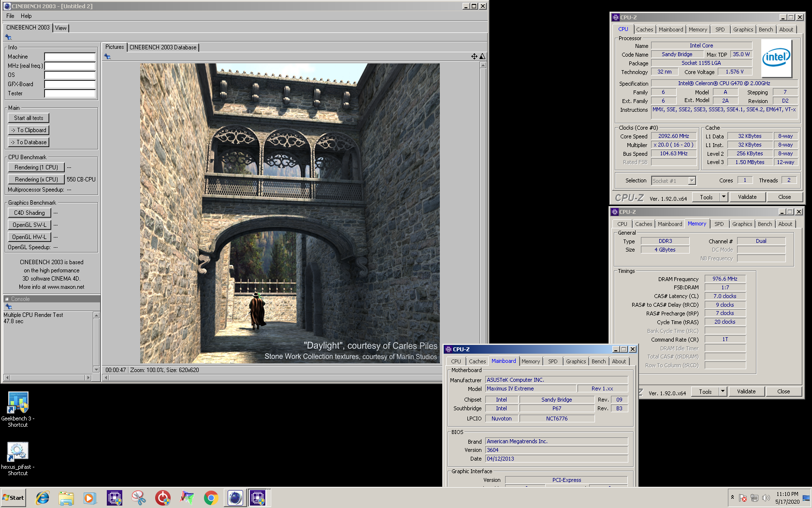Click the Machine input field

click(x=70, y=57)
